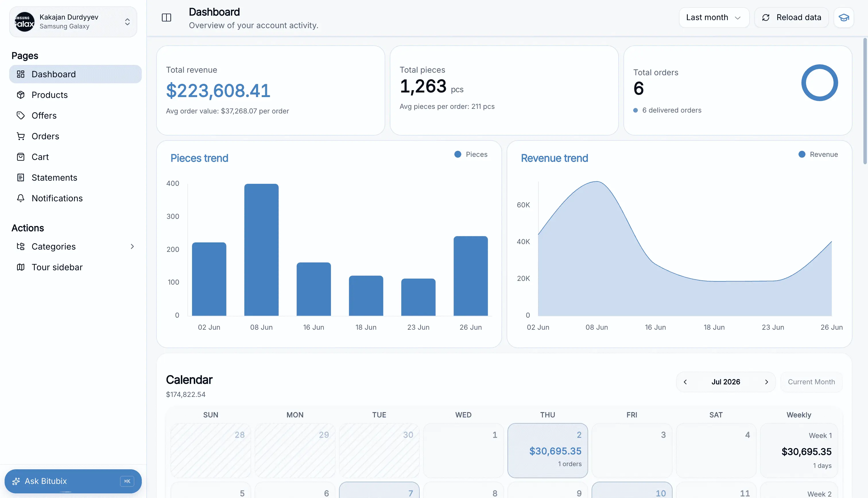
Task: Click the Offers tag icon
Action: (x=20, y=116)
